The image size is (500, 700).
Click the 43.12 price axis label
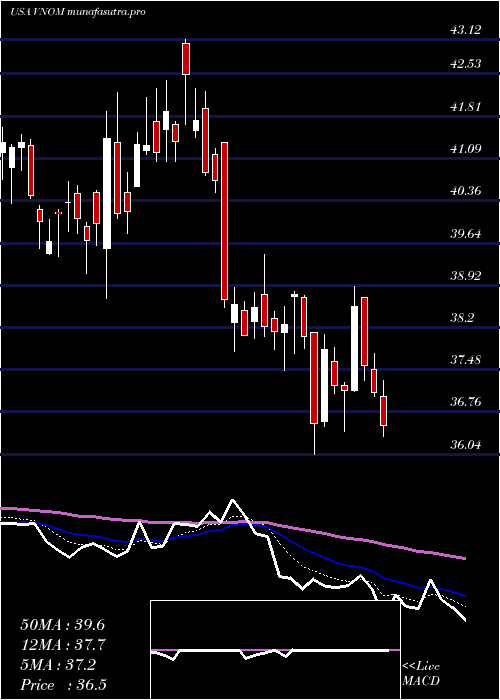point(466,30)
